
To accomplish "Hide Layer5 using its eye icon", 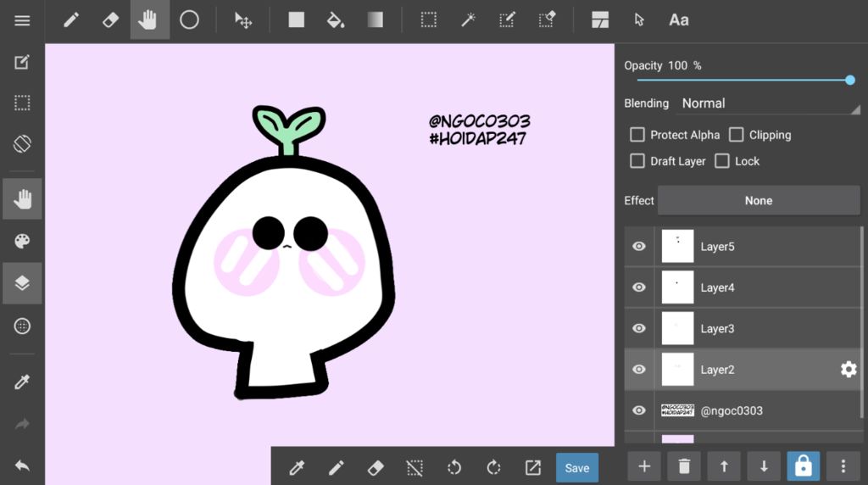I will click(639, 247).
